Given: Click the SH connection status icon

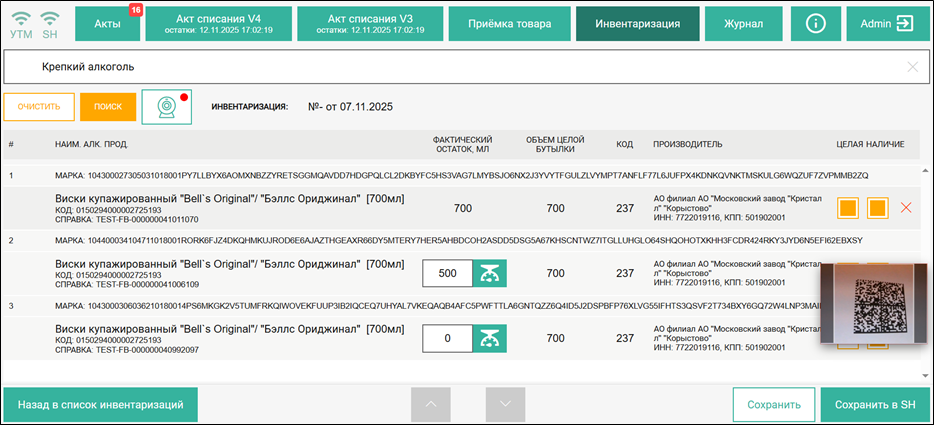Looking at the screenshot, I should point(50,22).
